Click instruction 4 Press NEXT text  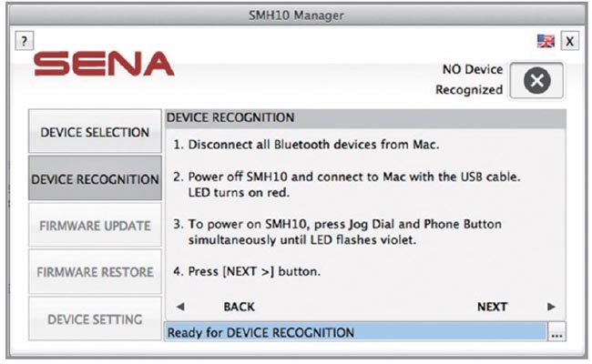pos(247,271)
